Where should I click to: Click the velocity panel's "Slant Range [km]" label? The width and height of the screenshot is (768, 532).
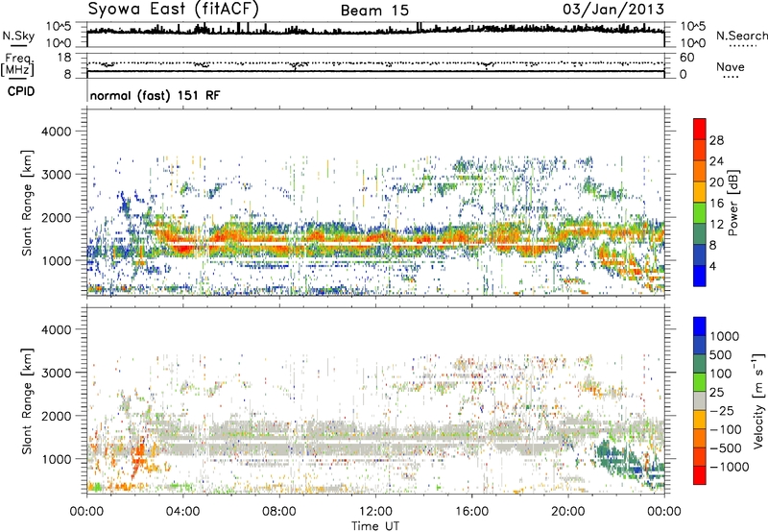(27, 400)
